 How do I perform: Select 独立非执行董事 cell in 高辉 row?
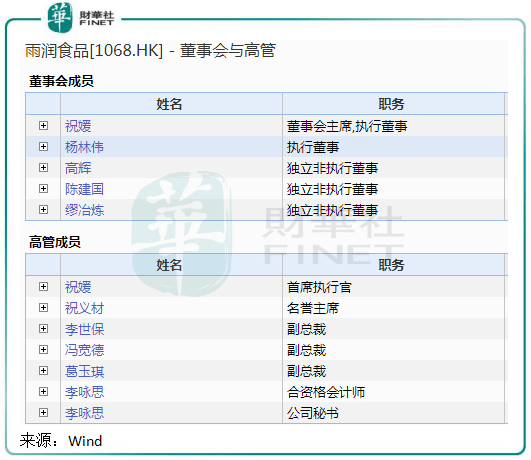click(x=393, y=168)
